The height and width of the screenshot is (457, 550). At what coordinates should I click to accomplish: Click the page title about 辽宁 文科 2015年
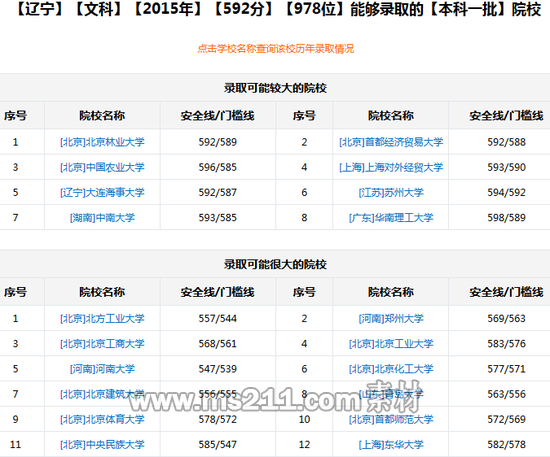277,9
